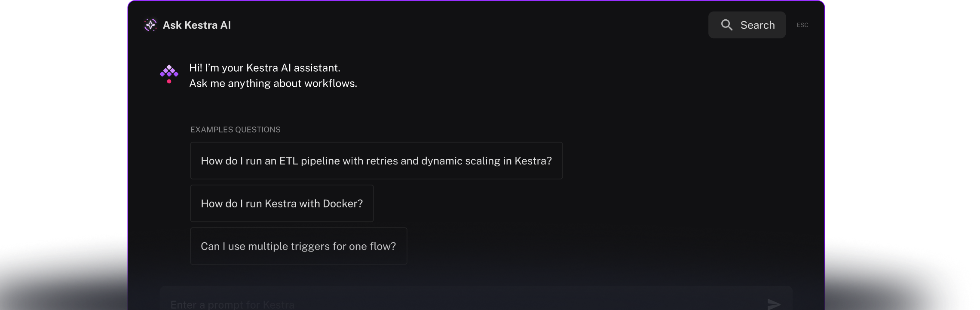Select the ETL pipeline with retries example question
Image resolution: width=980 pixels, height=310 pixels.
tap(376, 161)
